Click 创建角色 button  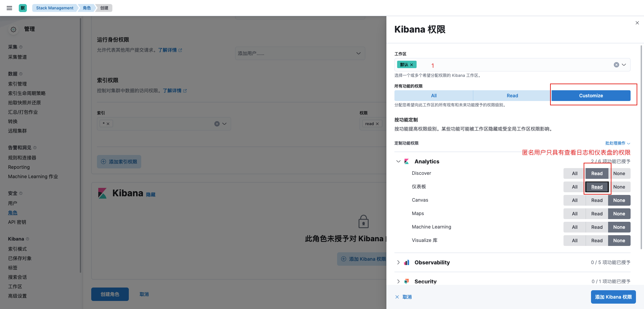(x=110, y=294)
